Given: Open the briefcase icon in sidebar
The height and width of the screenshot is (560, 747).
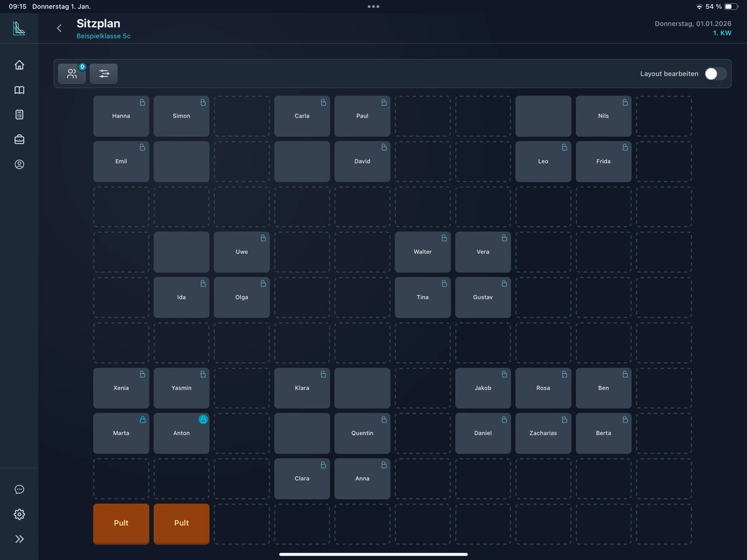Looking at the screenshot, I should click(19, 140).
